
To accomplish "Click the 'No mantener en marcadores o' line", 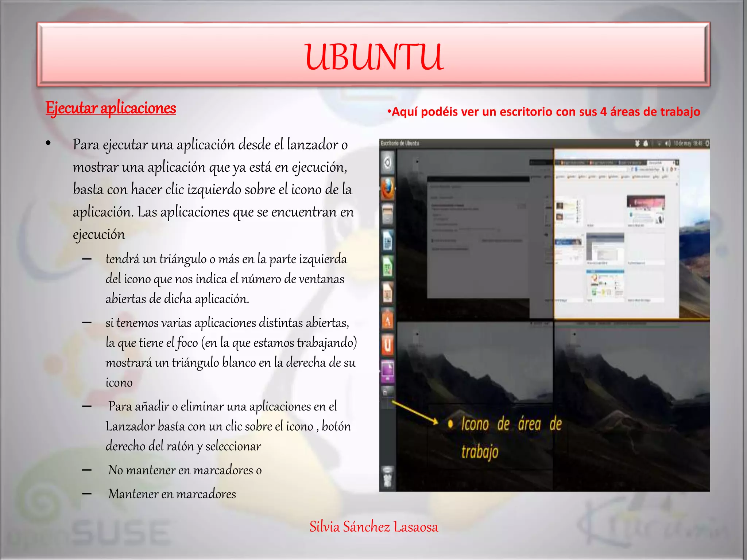I will pos(185,470).
